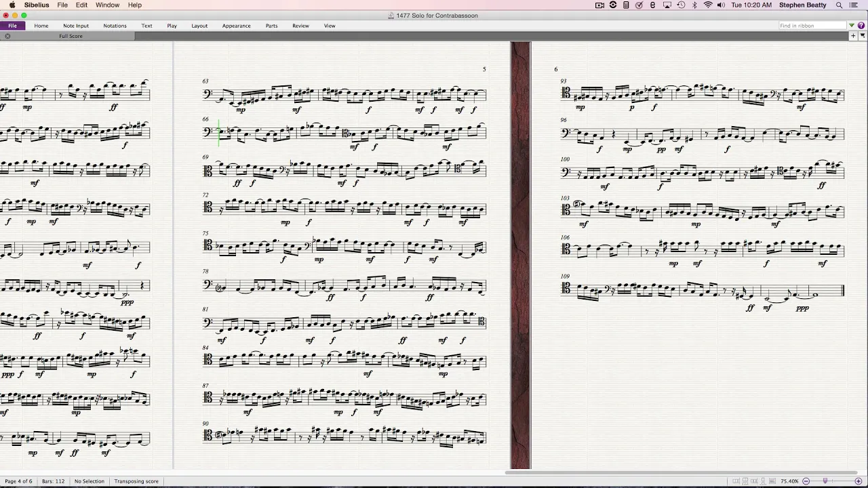The width and height of the screenshot is (868, 488).
Task: Click the zoom in plus button
Action: pos(859,481)
